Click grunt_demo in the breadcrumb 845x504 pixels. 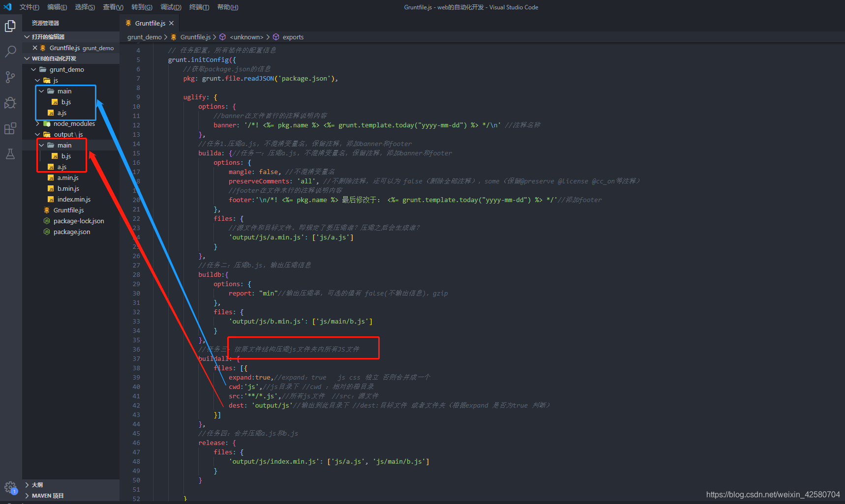(x=144, y=37)
